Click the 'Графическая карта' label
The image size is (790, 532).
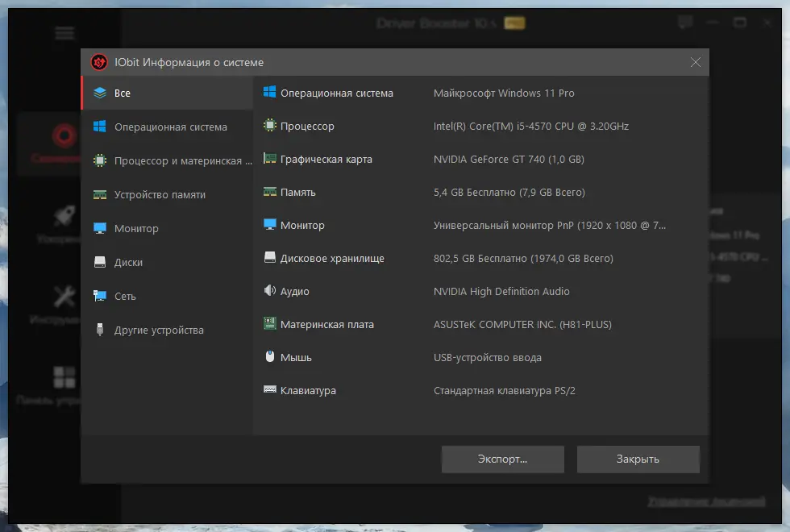click(326, 160)
